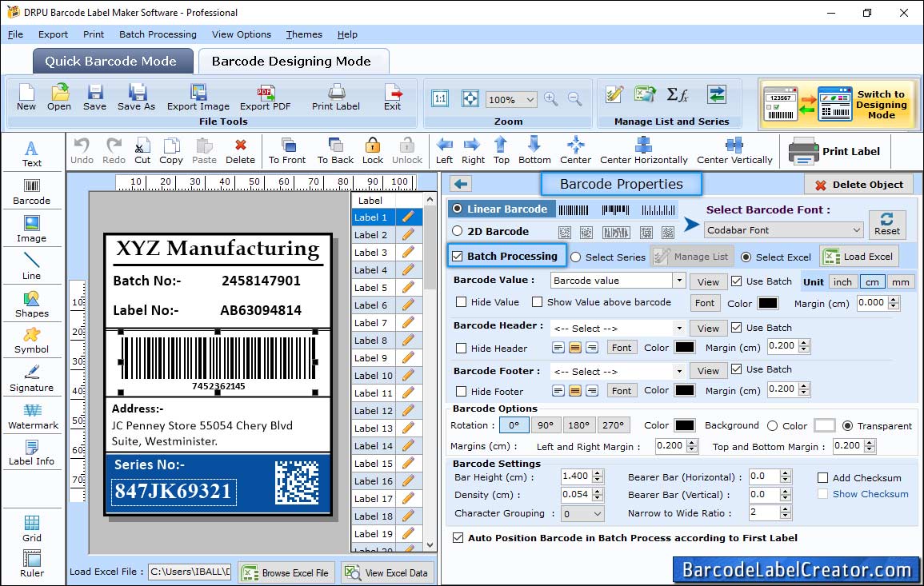Create a New label file
This screenshot has width=924, height=586.
coord(26,98)
